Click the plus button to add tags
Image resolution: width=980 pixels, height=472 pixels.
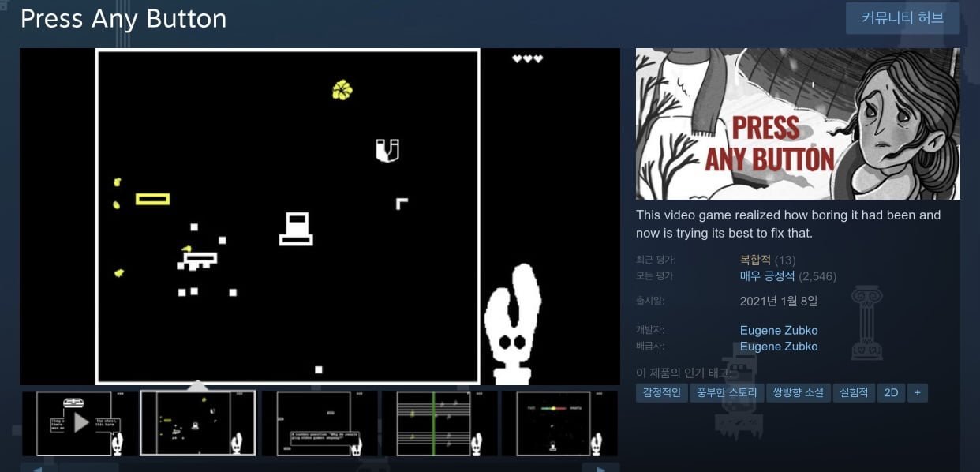point(918,392)
